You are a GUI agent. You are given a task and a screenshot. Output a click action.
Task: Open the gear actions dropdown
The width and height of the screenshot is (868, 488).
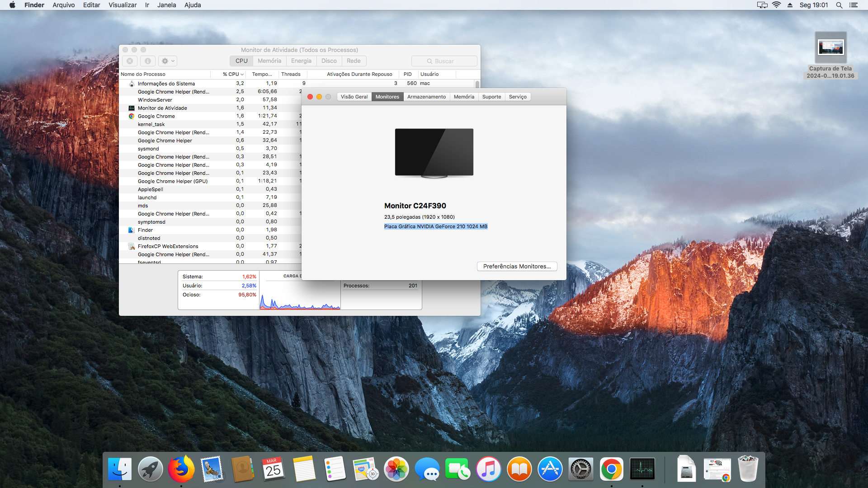click(x=168, y=61)
